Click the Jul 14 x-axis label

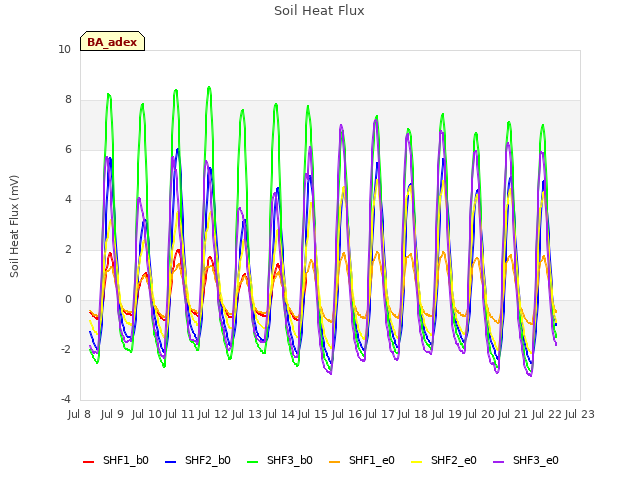(x=280, y=414)
